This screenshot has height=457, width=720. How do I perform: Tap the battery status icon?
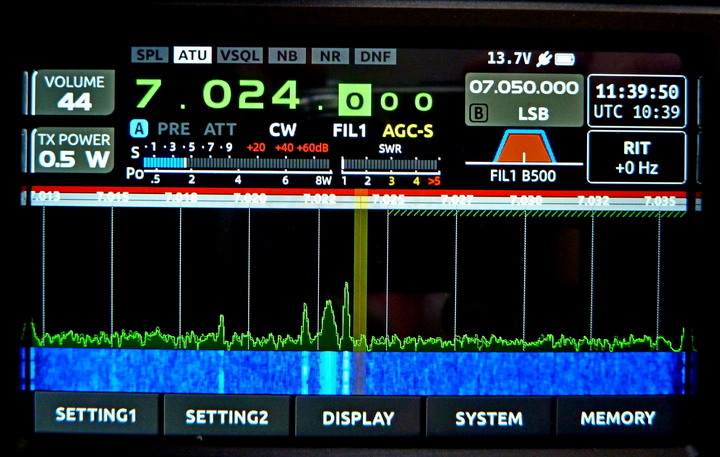point(565,60)
